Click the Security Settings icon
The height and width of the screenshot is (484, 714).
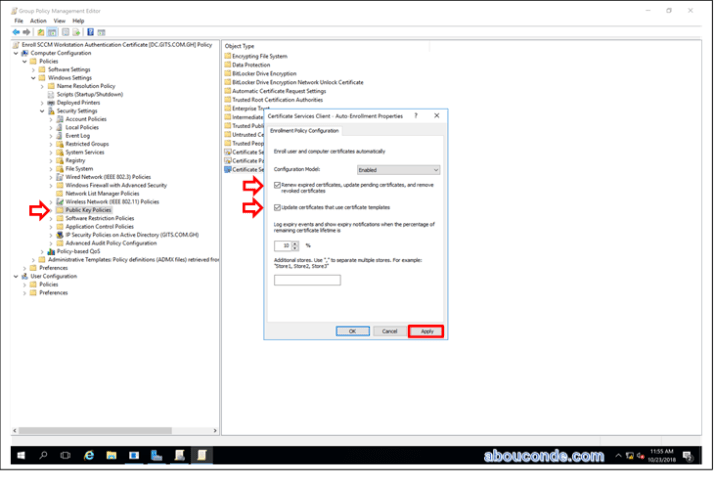pos(51,111)
